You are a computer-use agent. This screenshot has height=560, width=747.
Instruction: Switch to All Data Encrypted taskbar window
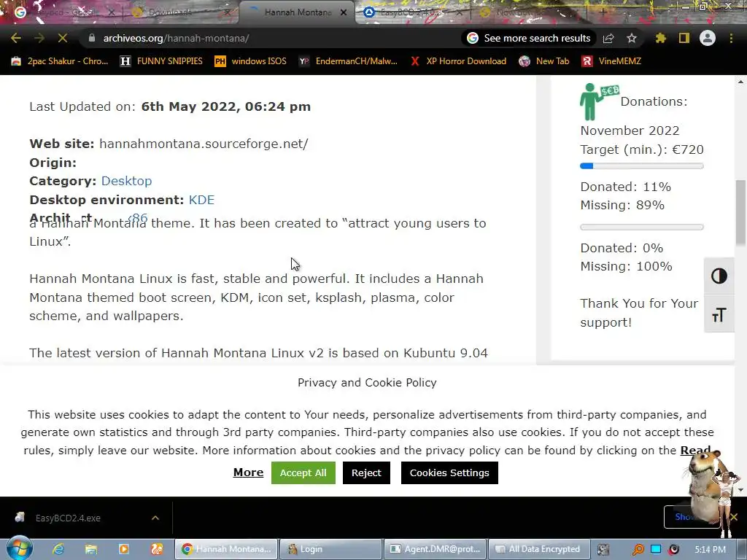coord(539,549)
